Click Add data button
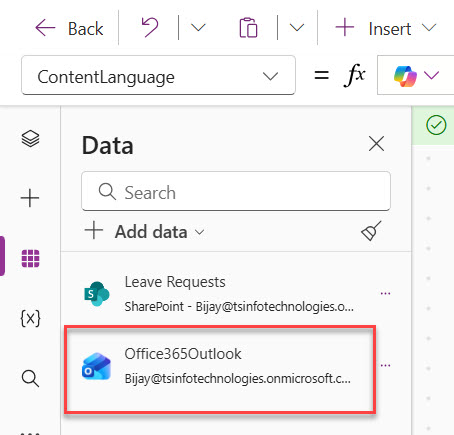This screenshot has width=454, height=435. 144,232
